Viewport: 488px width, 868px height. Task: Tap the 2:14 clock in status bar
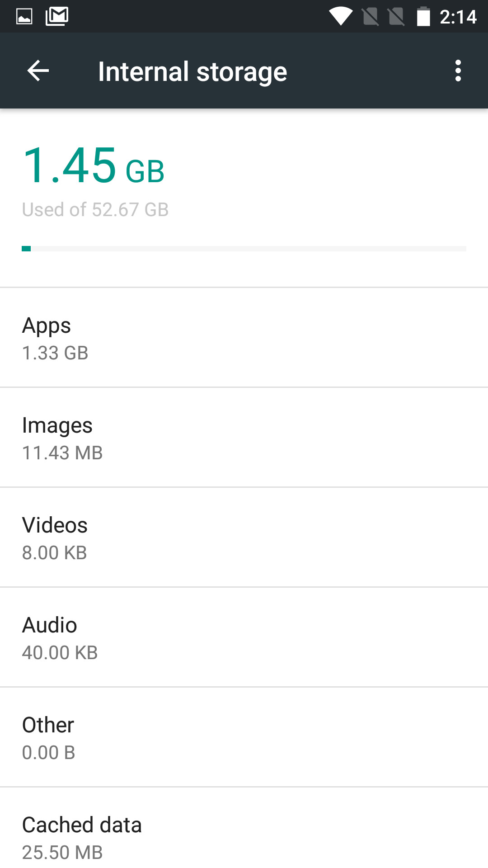click(x=458, y=17)
